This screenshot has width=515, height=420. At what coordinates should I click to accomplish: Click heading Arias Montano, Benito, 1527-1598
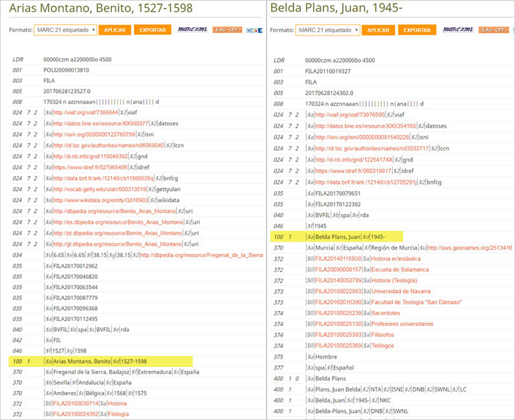click(101, 8)
